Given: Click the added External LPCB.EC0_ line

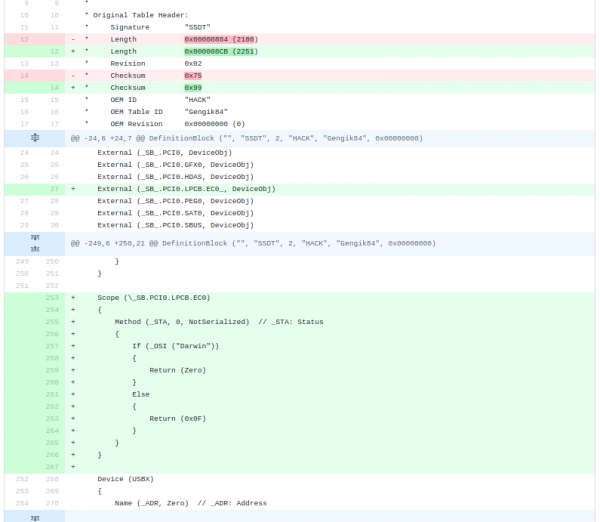Looking at the screenshot, I should [x=186, y=188].
